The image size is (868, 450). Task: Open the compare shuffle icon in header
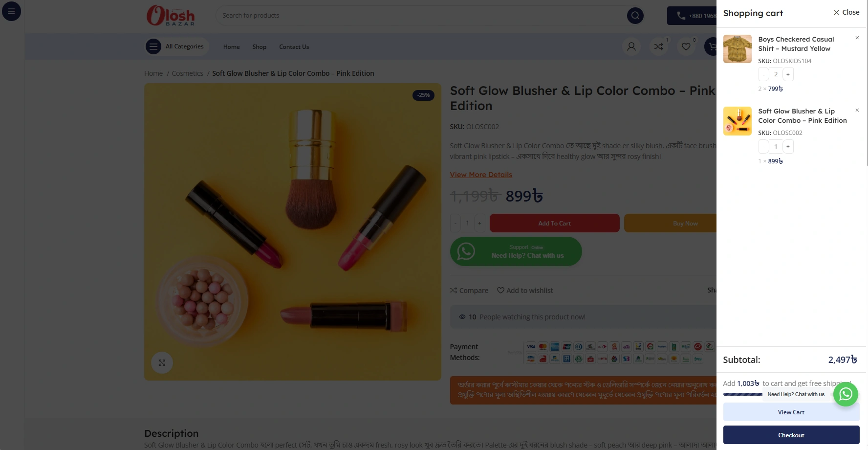click(659, 46)
